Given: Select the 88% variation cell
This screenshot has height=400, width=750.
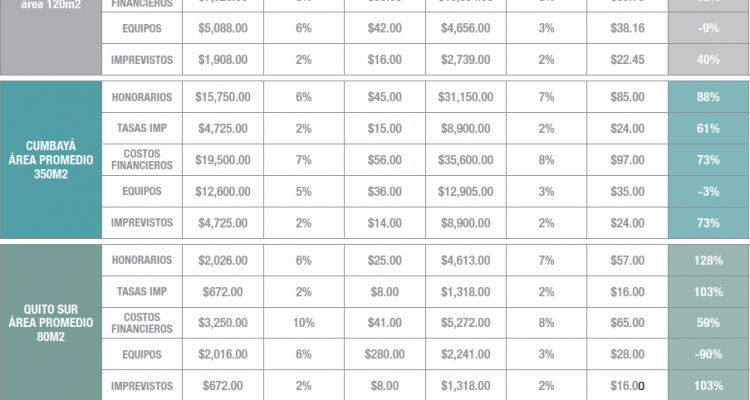Looking at the screenshot, I should 710,97.
